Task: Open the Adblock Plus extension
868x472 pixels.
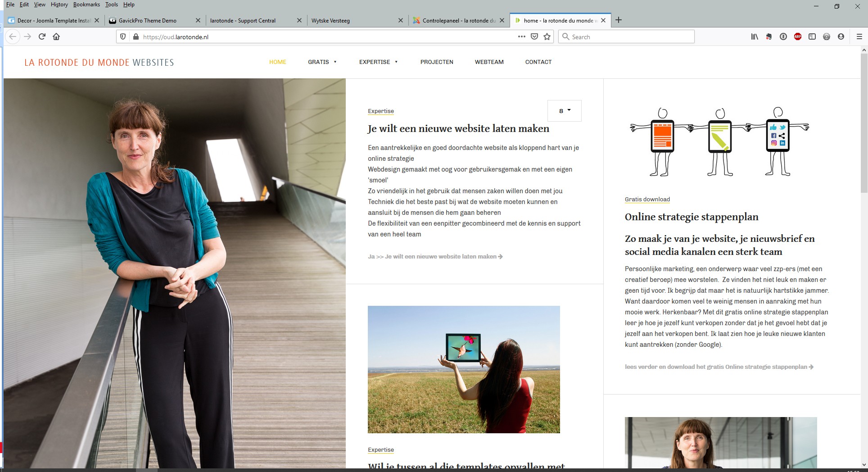Action: click(x=798, y=37)
